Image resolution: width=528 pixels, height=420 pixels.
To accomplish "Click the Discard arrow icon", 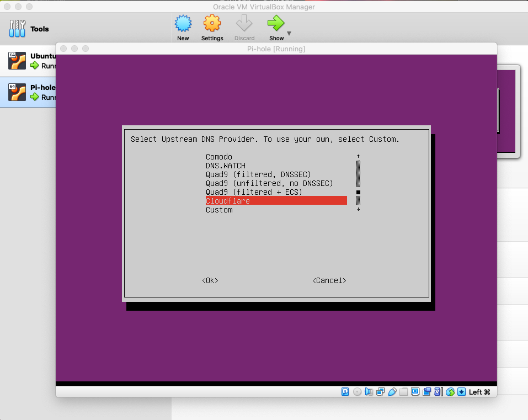I will click(x=244, y=23).
